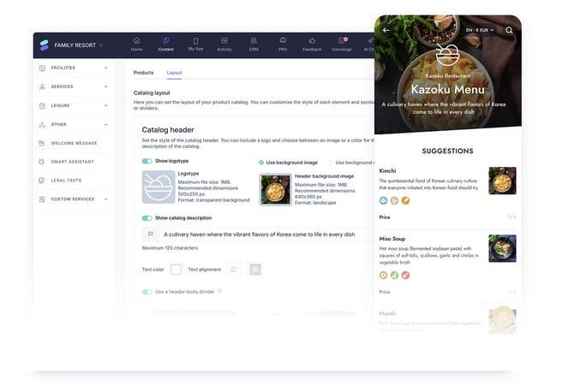Open the Activity icon in top bar
This screenshot has height=392, width=574.
tap(224, 41)
